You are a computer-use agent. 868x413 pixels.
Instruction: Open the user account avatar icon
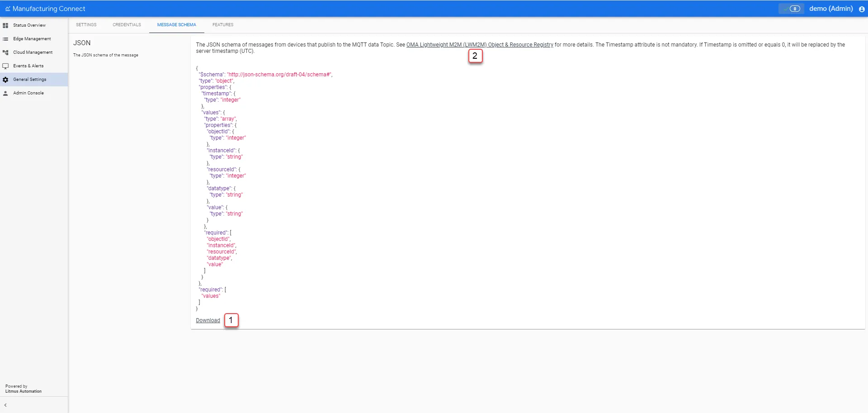862,9
